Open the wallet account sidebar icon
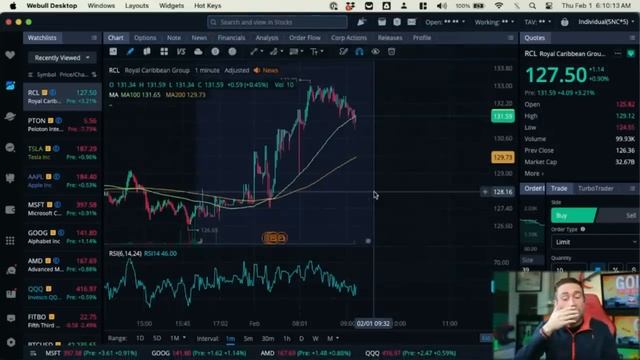The image size is (640, 360). 10,210
